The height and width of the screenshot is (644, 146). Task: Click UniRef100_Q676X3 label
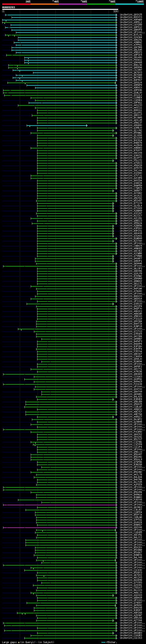[131, 72]
